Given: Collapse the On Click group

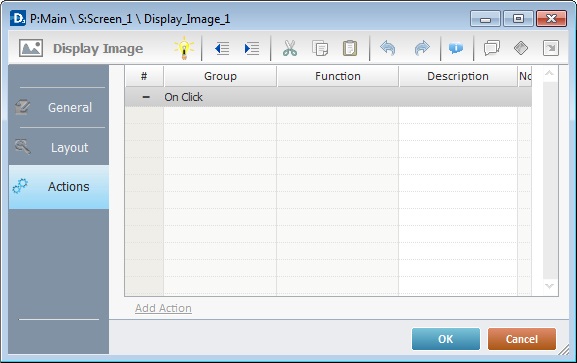Looking at the screenshot, I should pyautogui.click(x=146, y=97).
